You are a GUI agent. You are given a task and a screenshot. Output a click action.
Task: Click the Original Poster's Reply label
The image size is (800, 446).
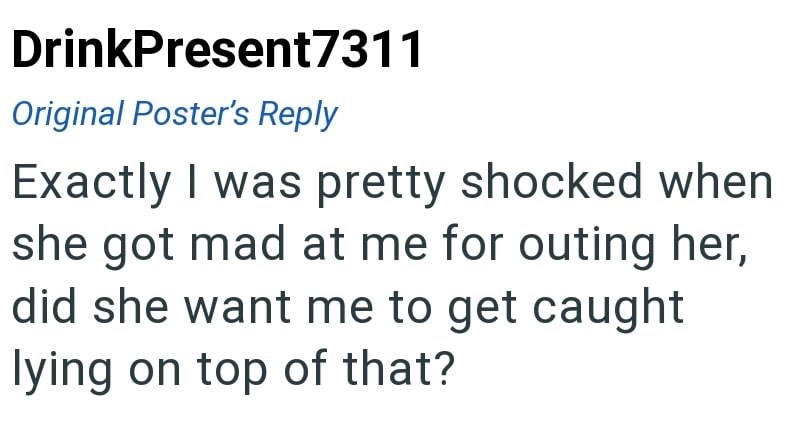(x=174, y=114)
